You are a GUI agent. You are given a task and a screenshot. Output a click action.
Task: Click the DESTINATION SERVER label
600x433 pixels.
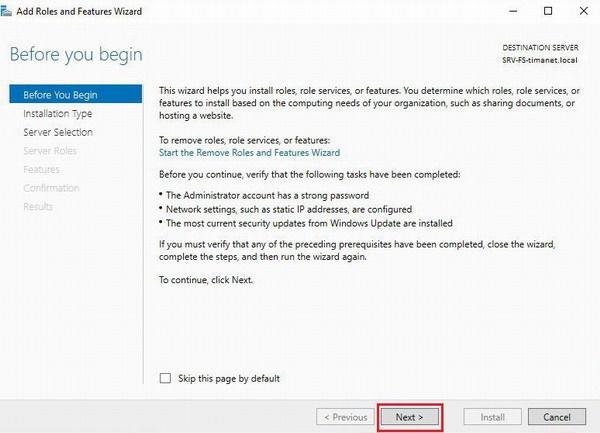point(540,48)
